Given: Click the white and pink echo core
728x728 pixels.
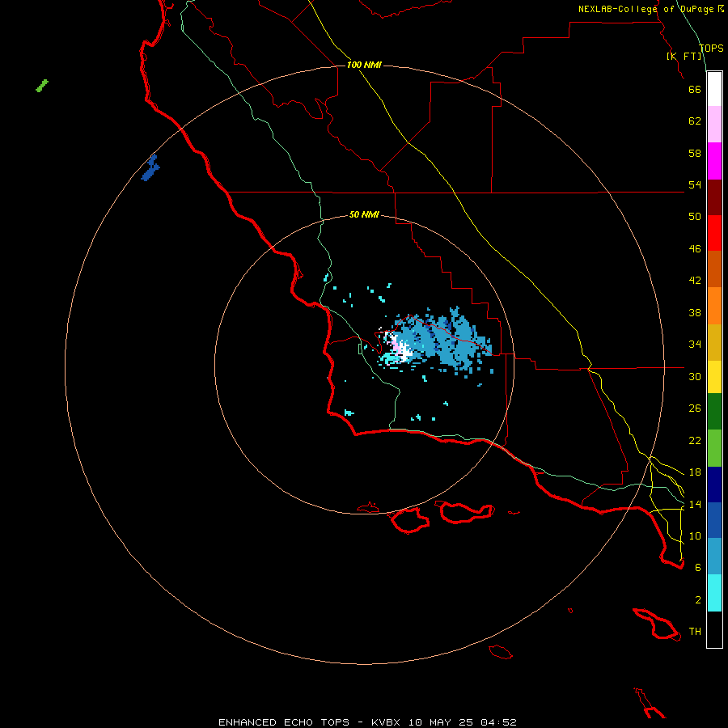Looking at the screenshot, I should 400,348.
